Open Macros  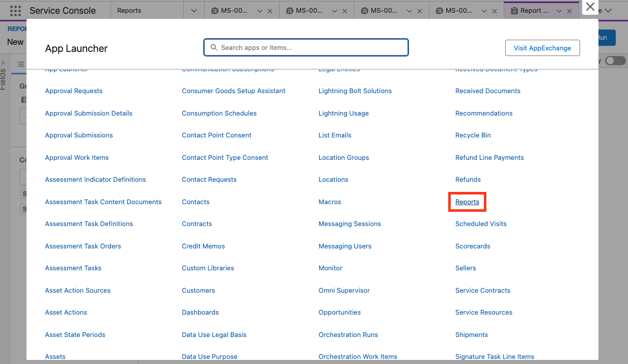coord(330,202)
